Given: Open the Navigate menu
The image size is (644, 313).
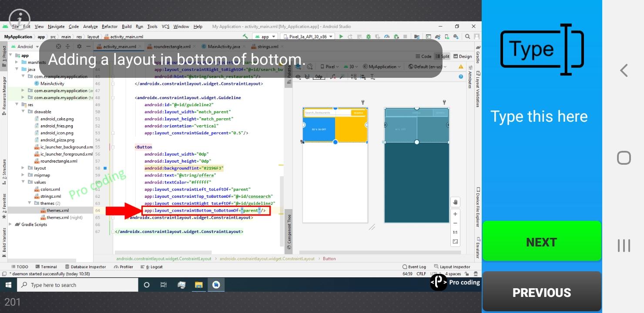Looking at the screenshot, I should click(56, 27).
